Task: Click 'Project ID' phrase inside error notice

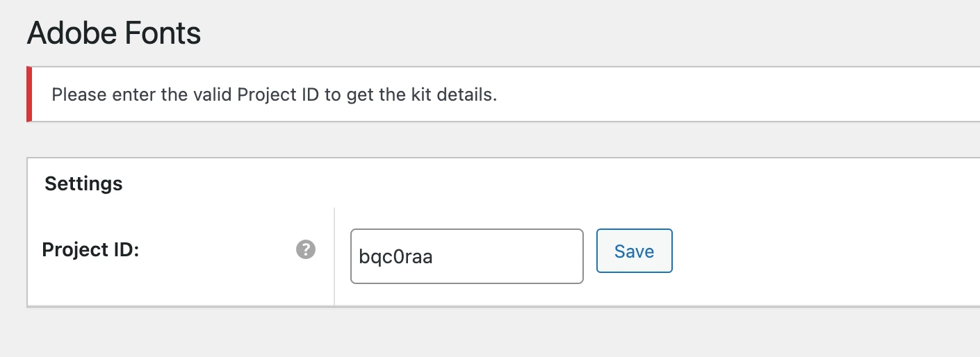Action: pyautogui.click(x=277, y=94)
